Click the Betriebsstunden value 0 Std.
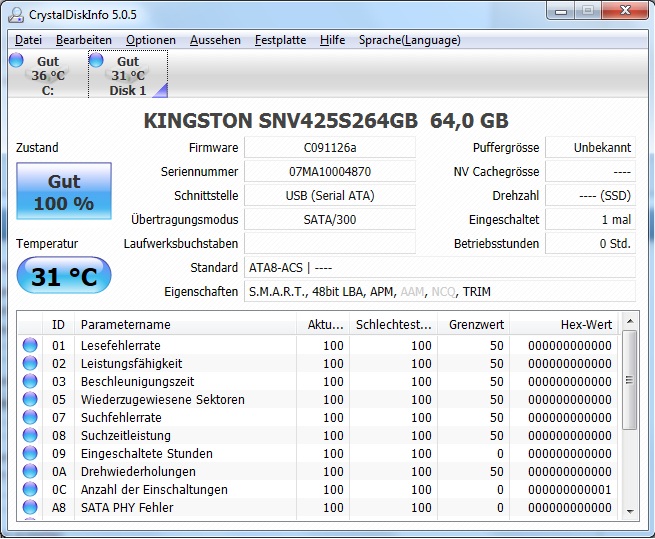This screenshot has height=539, width=655. click(590, 244)
